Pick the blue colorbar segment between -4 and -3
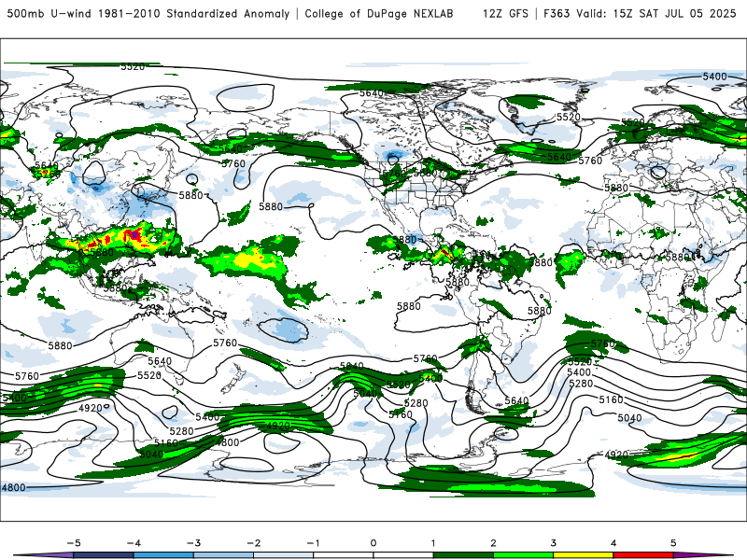Viewport: 747px width, 560px height. (x=163, y=555)
